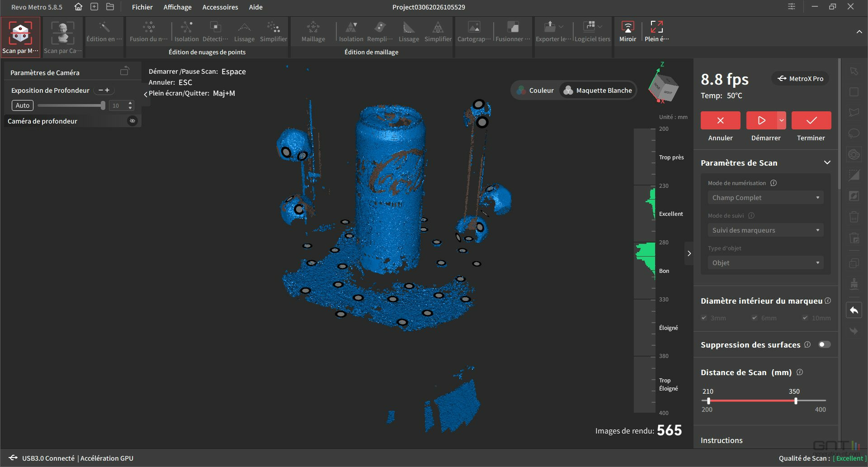Open the Mode de numérisation dropdown
Image resolution: width=868 pixels, height=467 pixels.
tap(765, 198)
